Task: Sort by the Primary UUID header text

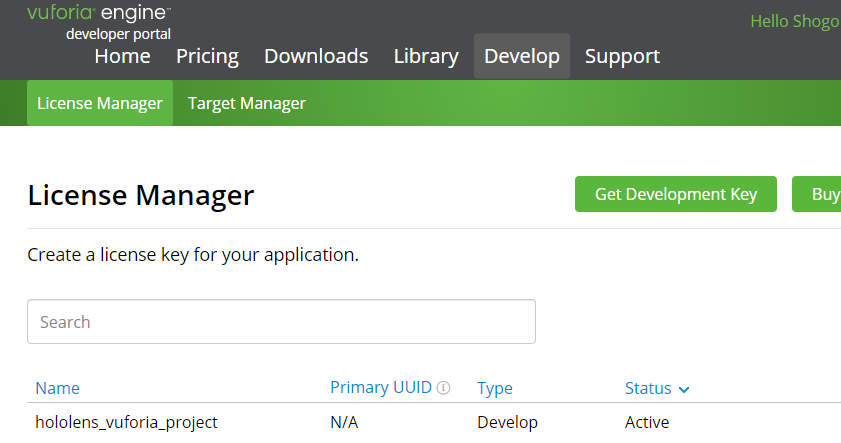Action: pos(381,388)
